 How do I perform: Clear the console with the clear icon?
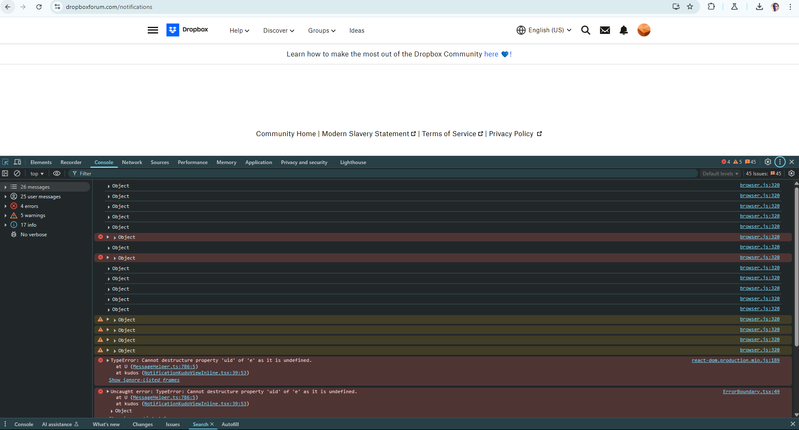click(x=17, y=173)
